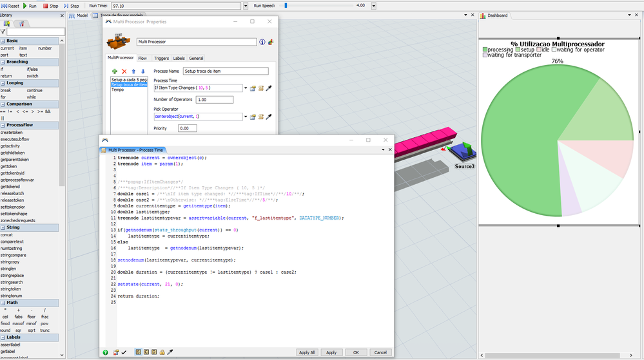Image resolution: width=644 pixels, height=360 pixels.
Task: Click the check-syntax checkmark icon
Action: 124,352
